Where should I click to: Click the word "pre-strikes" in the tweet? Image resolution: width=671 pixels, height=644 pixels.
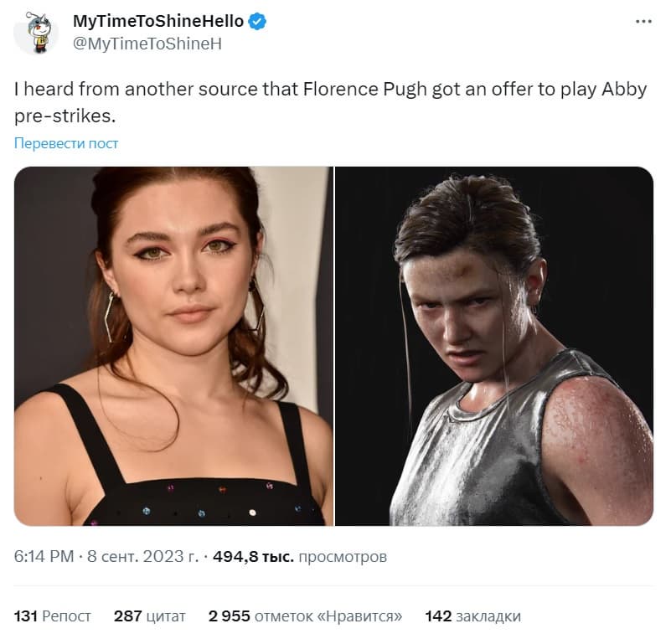[60, 113]
